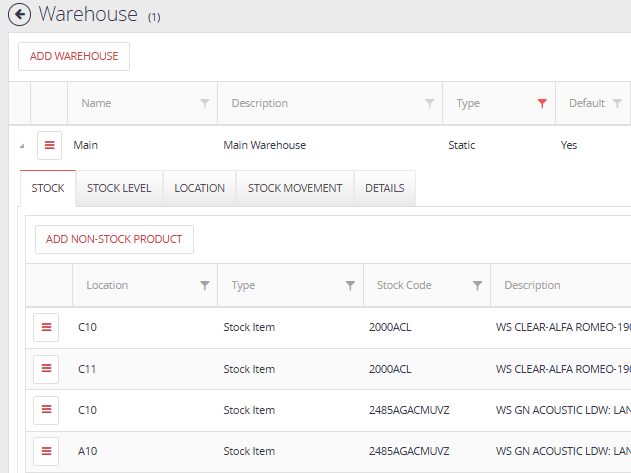This screenshot has width=631, height=473.
Task: Click ADD NON-STOCK PRODUCT button
Action: point(114,240)
